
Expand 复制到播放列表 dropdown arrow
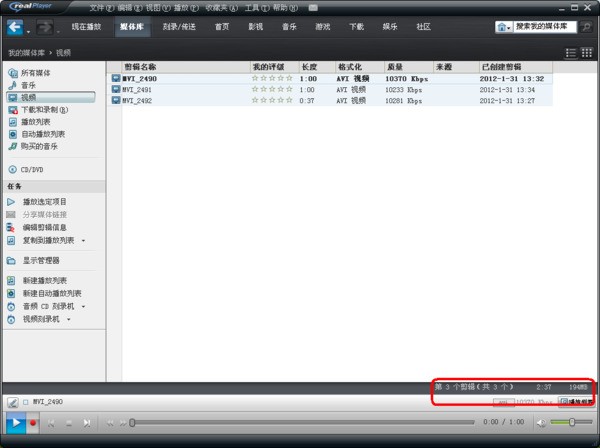point(83,241)
